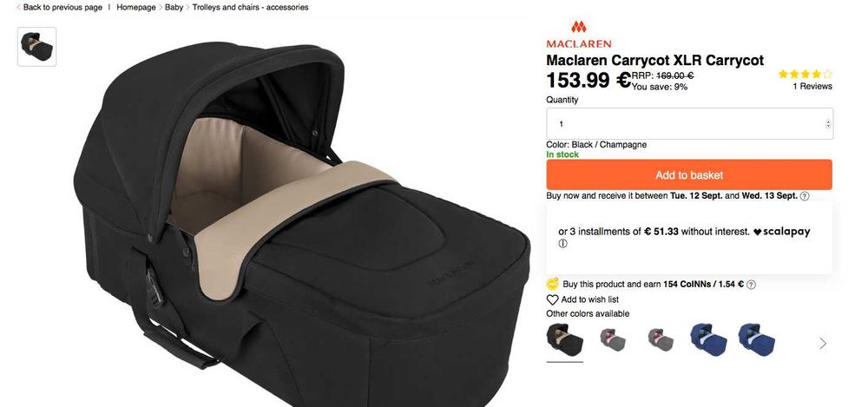Select the first blue carrycot color

[x=708, y=339]
